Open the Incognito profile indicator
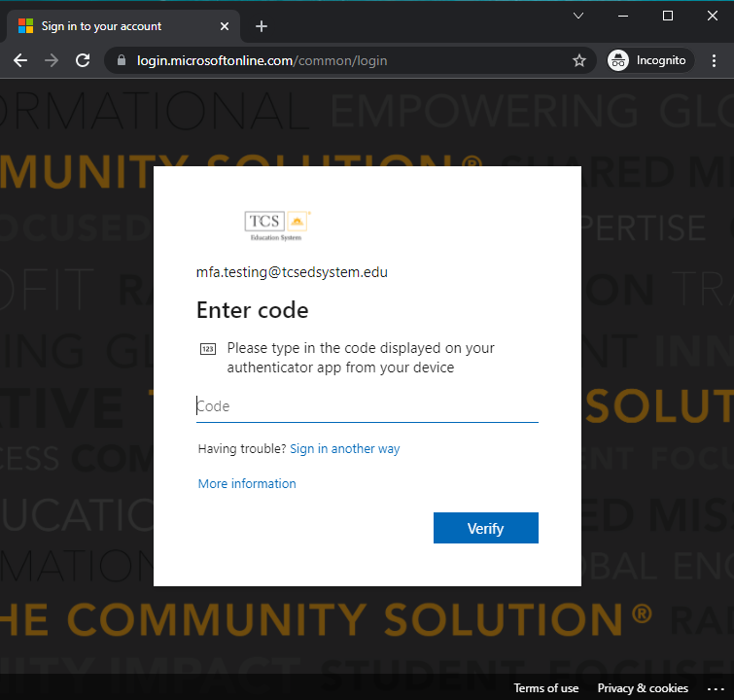The image size is (734, 700). point(650,60)
